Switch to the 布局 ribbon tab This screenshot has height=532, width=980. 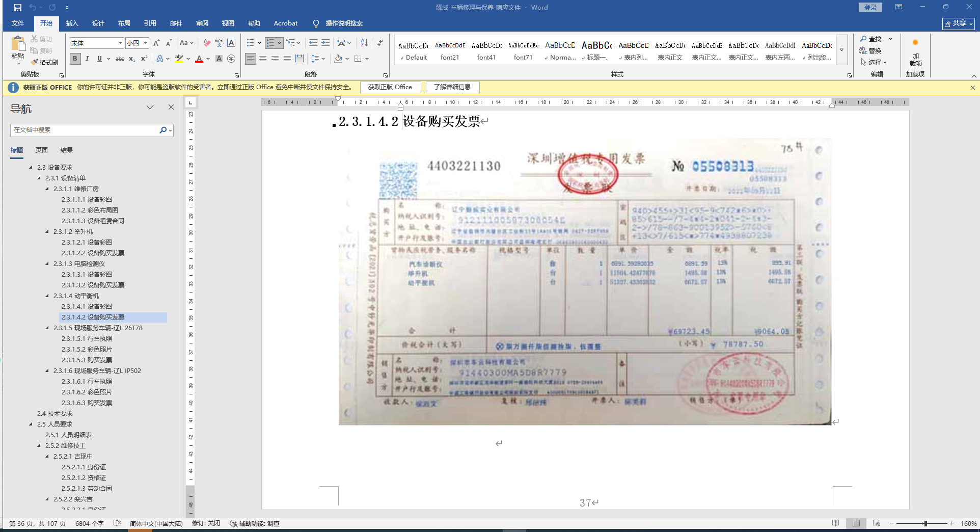[x=124, y=23]
